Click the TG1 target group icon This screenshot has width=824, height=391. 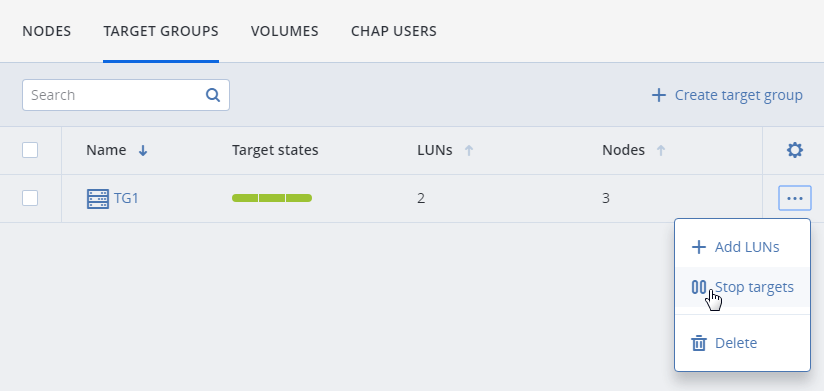[98, 199]
